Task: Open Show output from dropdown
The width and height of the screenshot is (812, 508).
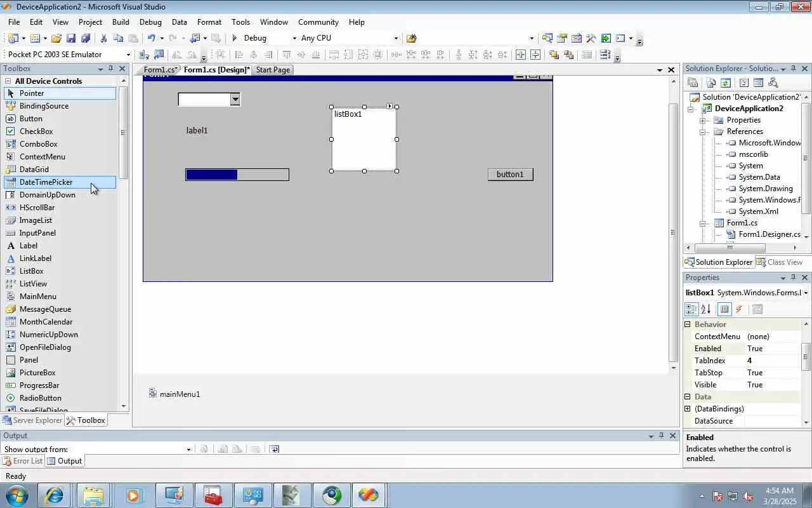Action: [x=188, y=450]
